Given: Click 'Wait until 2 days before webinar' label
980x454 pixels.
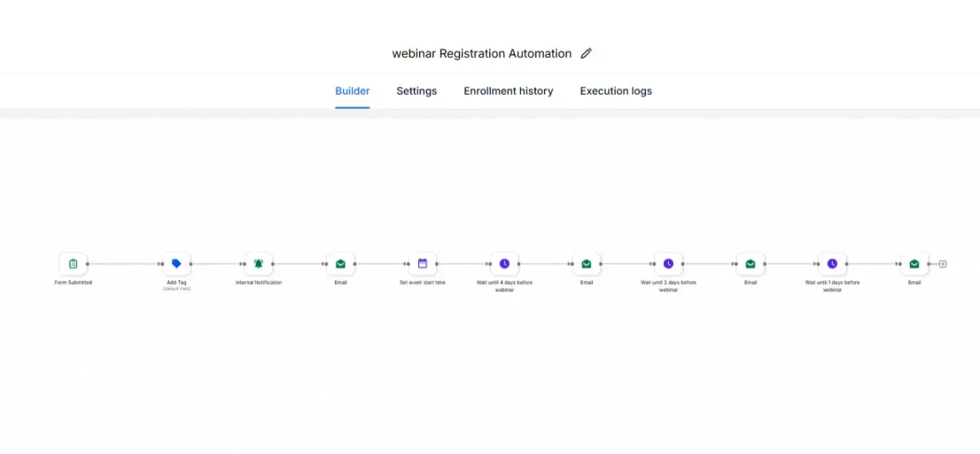Looking at the screenshot, I should (x=668, y=286).
